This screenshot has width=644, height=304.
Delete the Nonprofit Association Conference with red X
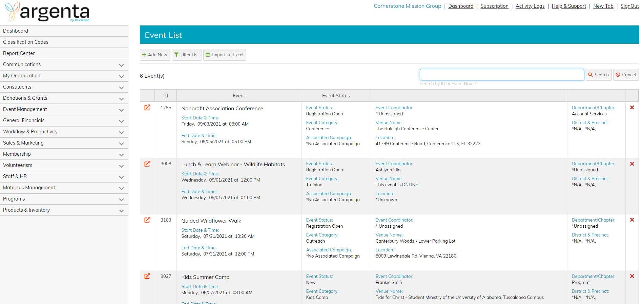tap(632, 108)
